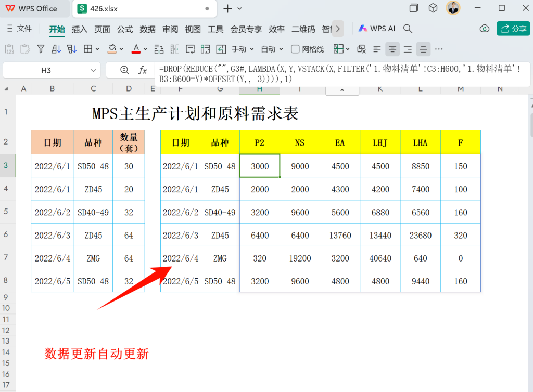533x392 pixels.
Task: Open the 手动 calculation dropdown
Action: 243,49
